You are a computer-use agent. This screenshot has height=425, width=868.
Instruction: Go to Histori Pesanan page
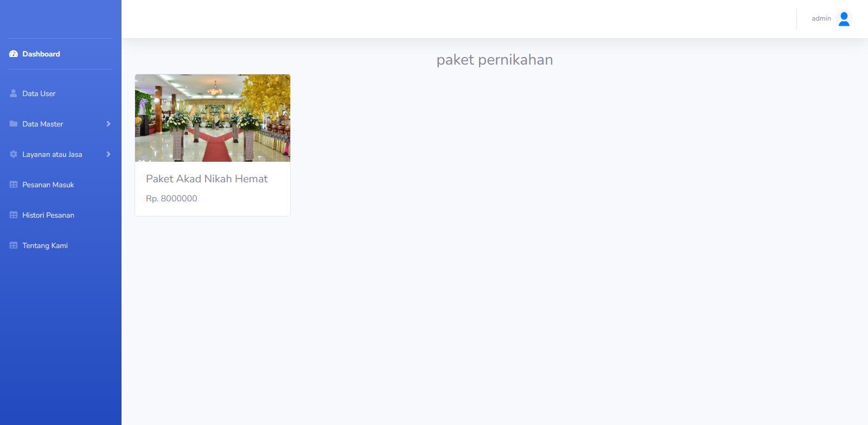point(61,215)
